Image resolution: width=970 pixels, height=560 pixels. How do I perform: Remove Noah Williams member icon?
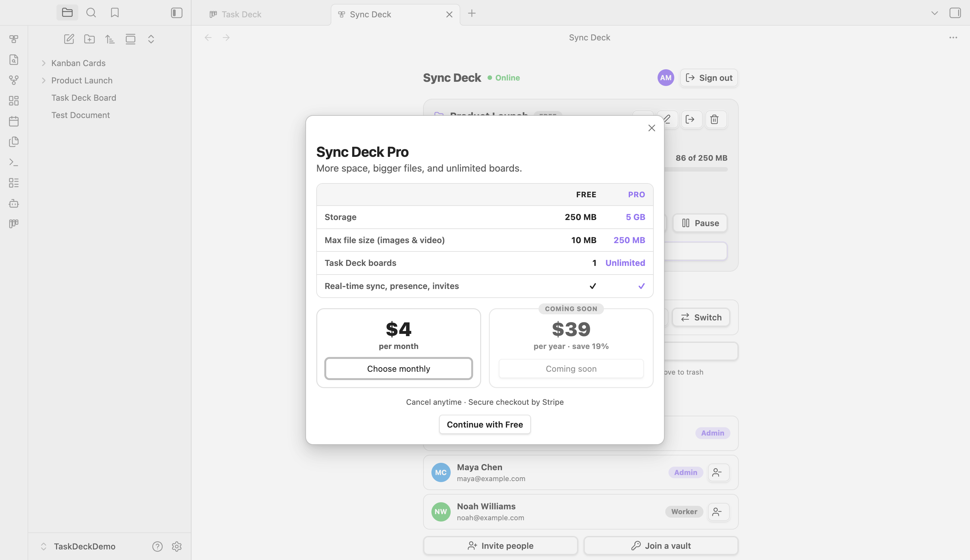718,512
